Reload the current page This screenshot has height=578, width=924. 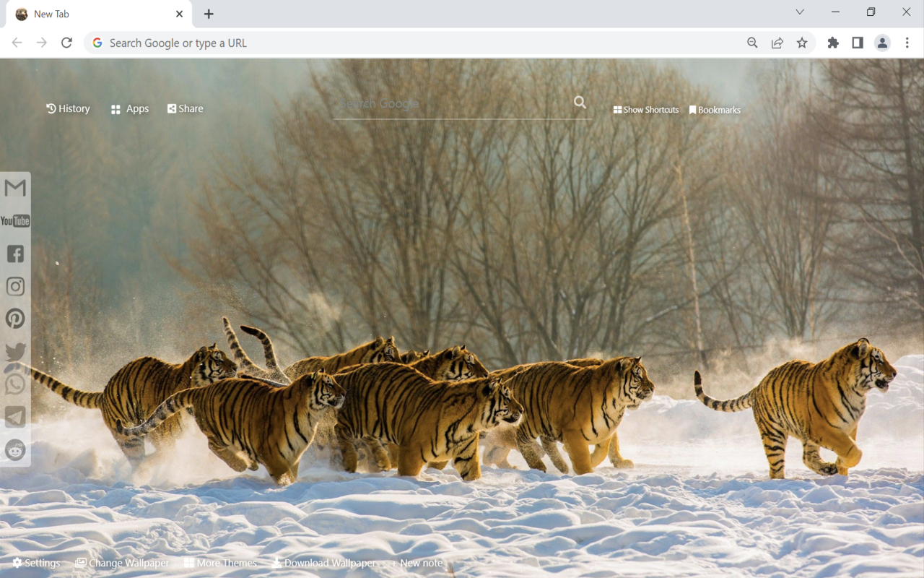(66, 43)
